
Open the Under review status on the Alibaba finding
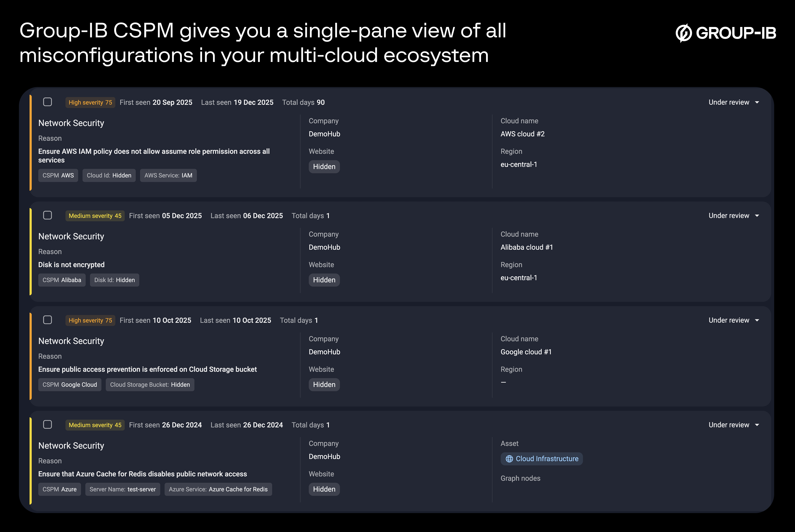pos(733,215)
